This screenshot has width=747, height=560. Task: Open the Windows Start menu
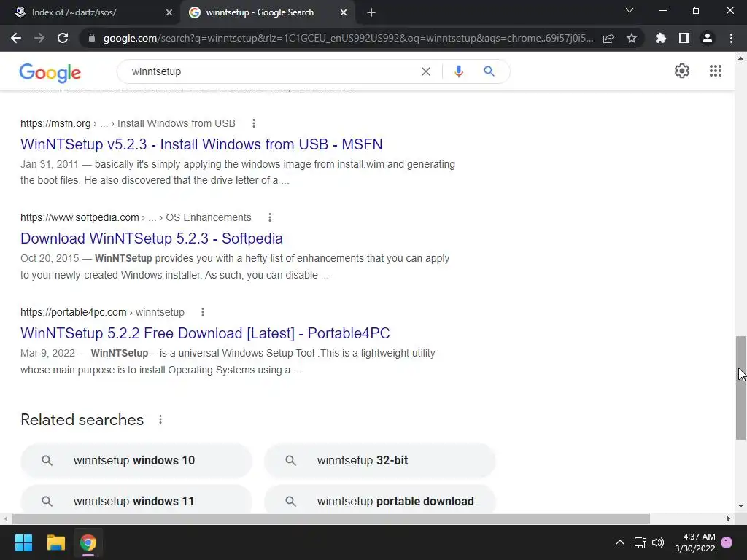23,542
